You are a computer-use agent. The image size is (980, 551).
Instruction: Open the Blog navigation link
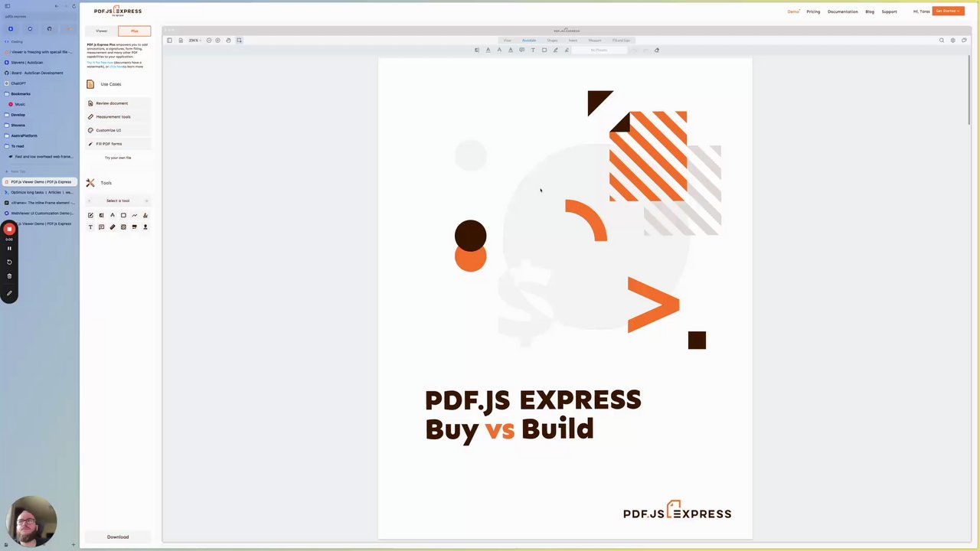[870, 11]
